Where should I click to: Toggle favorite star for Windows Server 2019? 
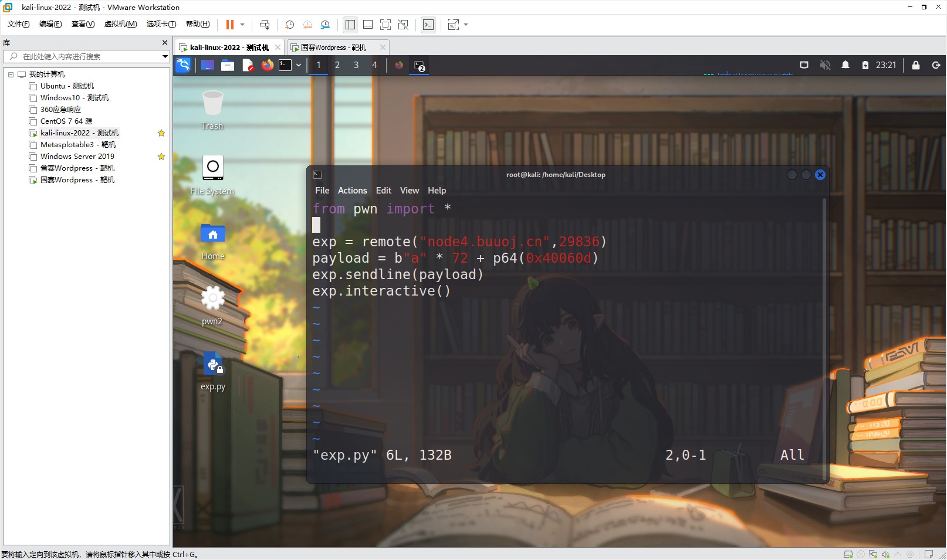(161, 157)
